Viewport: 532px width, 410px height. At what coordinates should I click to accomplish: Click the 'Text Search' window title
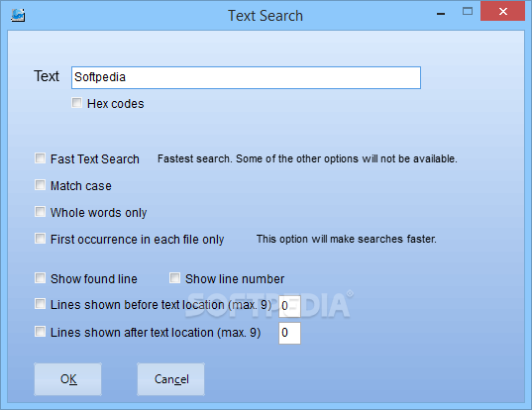pos(266,16)
